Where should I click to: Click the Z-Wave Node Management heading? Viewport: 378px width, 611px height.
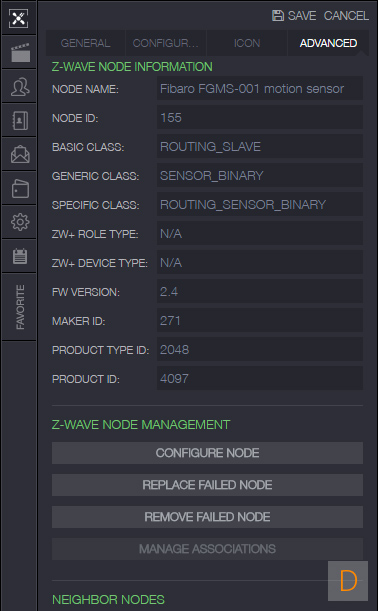click(x=141, y=424)
